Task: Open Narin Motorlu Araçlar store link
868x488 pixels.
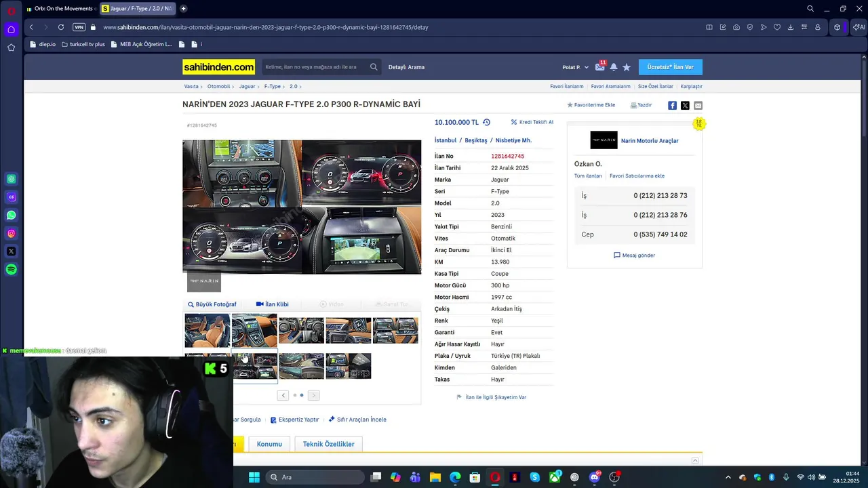Action: click(x=650, y=141)
